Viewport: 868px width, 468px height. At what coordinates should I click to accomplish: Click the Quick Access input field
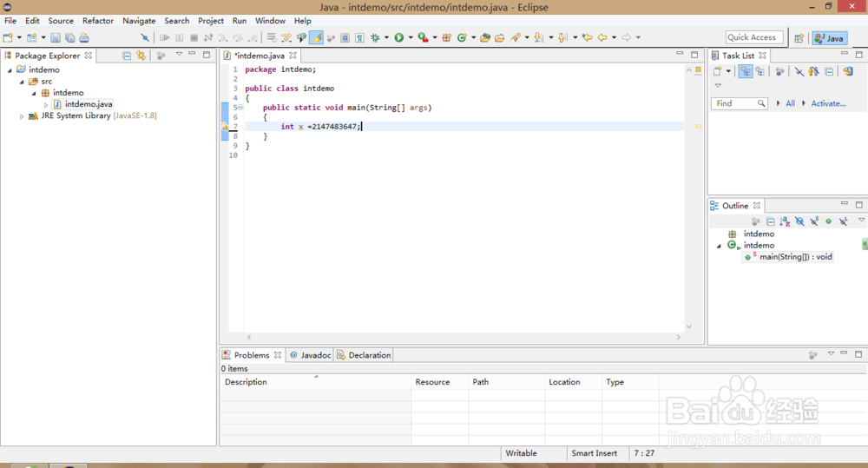(x=754, y=37)
